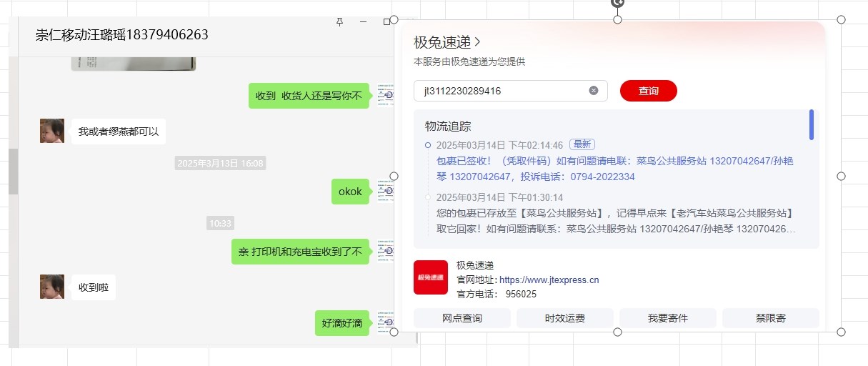Click the 10:33 timestamp in chat
This screenshot has width=868, height=366.
[220, 223]
